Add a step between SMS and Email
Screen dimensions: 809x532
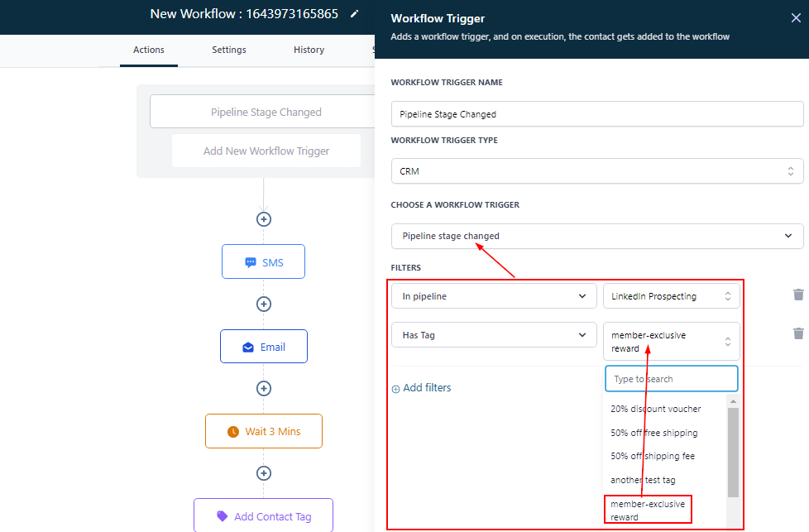(x=264, y=304)
